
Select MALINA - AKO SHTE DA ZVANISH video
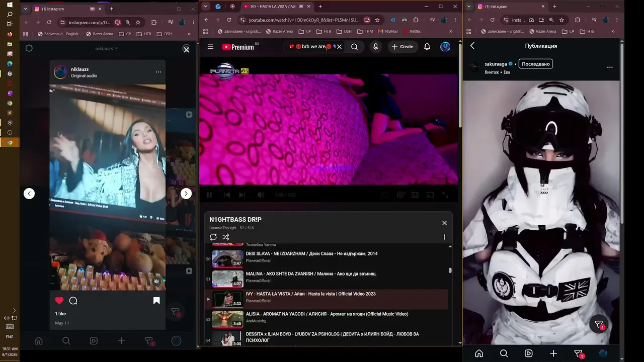click(326, 279)
